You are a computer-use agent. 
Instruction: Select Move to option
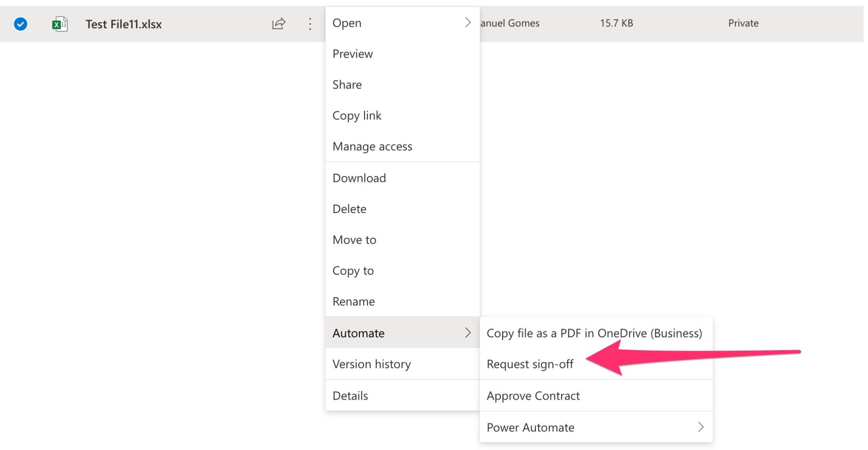[x=402, y=240]
